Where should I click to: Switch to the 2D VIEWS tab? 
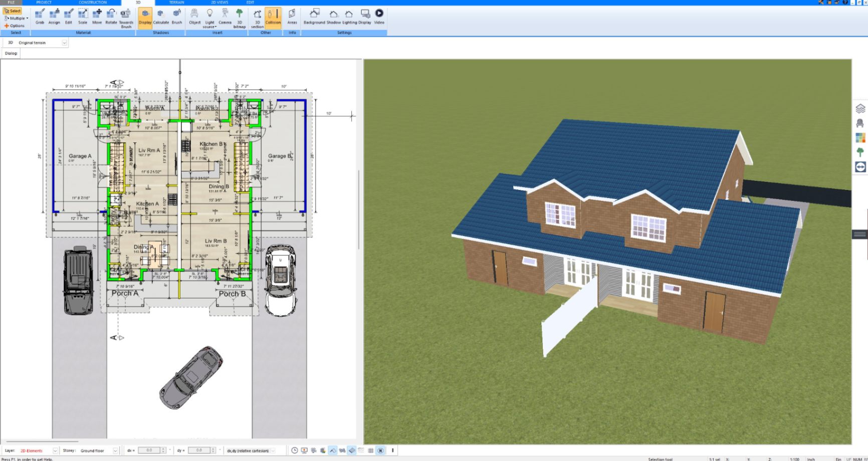pyautogui.click(x=220, y=3)
